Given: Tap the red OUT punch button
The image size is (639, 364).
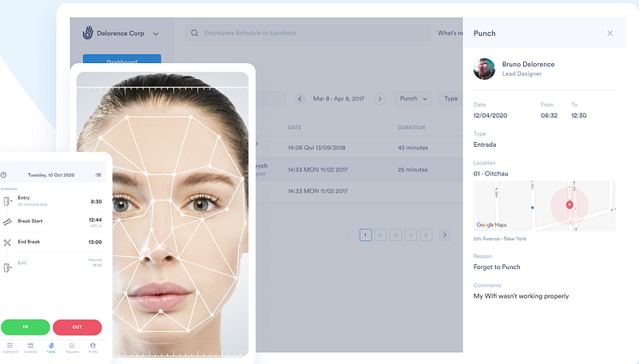Looking at the screenshot, I should [77, 327].
